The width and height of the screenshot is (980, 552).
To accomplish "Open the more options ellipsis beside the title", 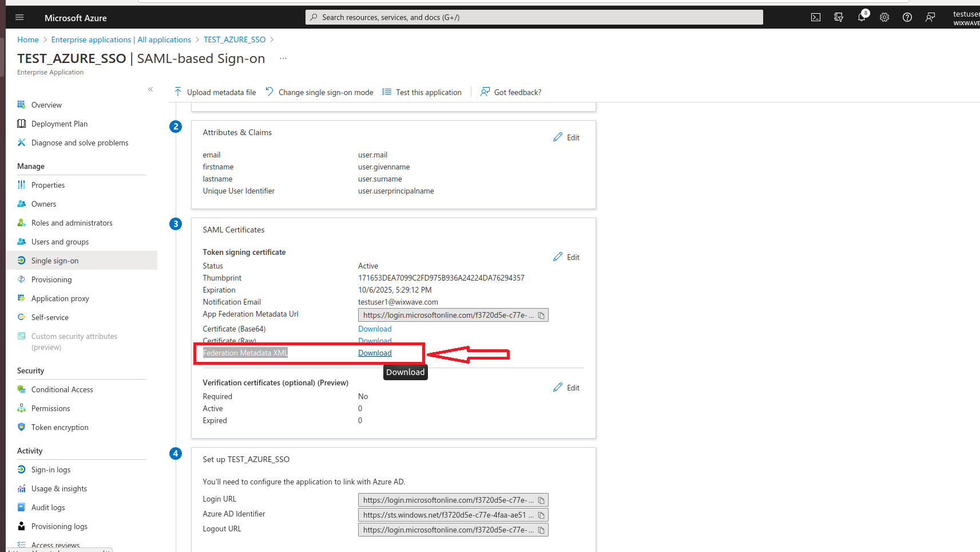I will tap(283, 58).
